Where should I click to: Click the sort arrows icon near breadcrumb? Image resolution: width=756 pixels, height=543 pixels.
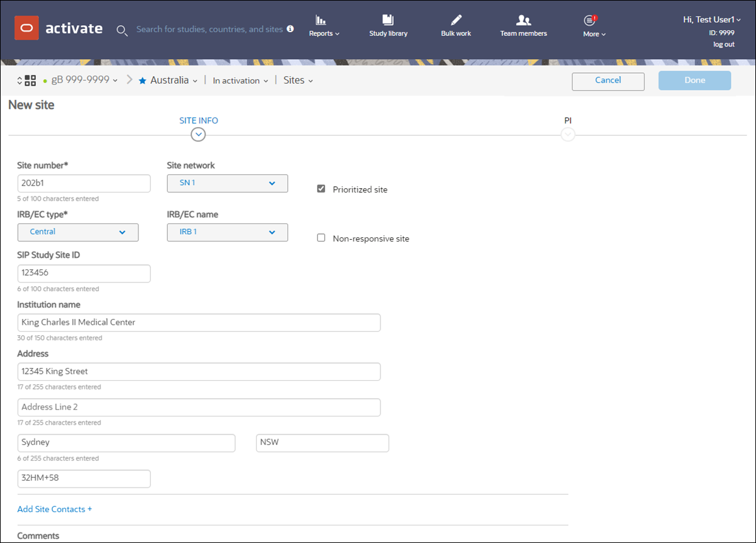pos(18,80)
